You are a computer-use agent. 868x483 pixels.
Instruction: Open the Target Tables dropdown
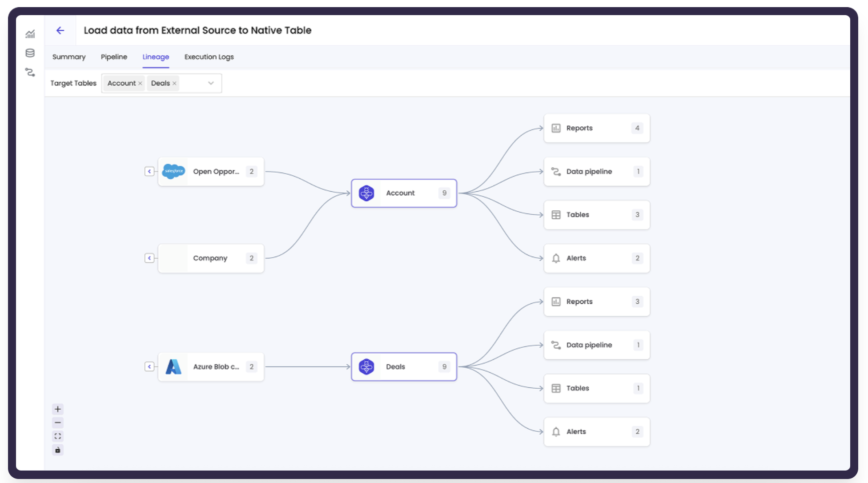(211, 83)
